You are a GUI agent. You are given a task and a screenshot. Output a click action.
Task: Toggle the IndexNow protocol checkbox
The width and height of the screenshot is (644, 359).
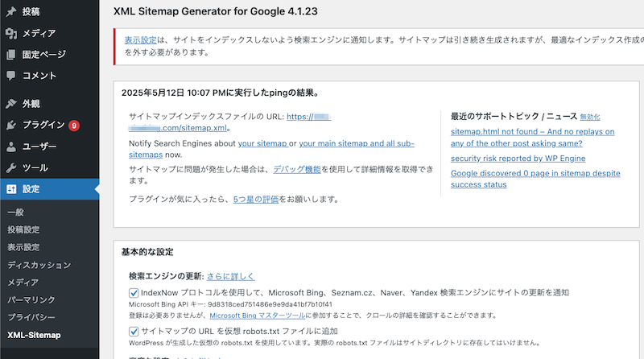134,293
